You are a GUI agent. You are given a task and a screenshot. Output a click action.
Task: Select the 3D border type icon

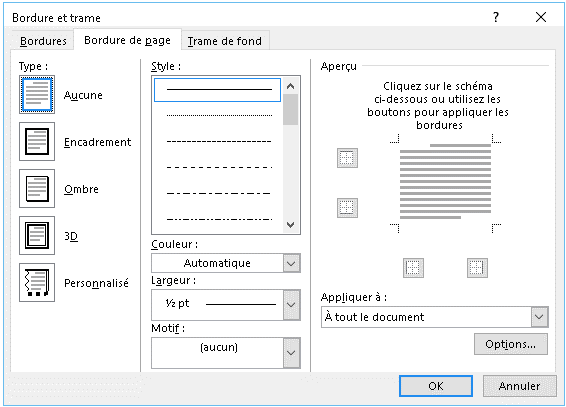pyautogui.click(x=37, y=235)
